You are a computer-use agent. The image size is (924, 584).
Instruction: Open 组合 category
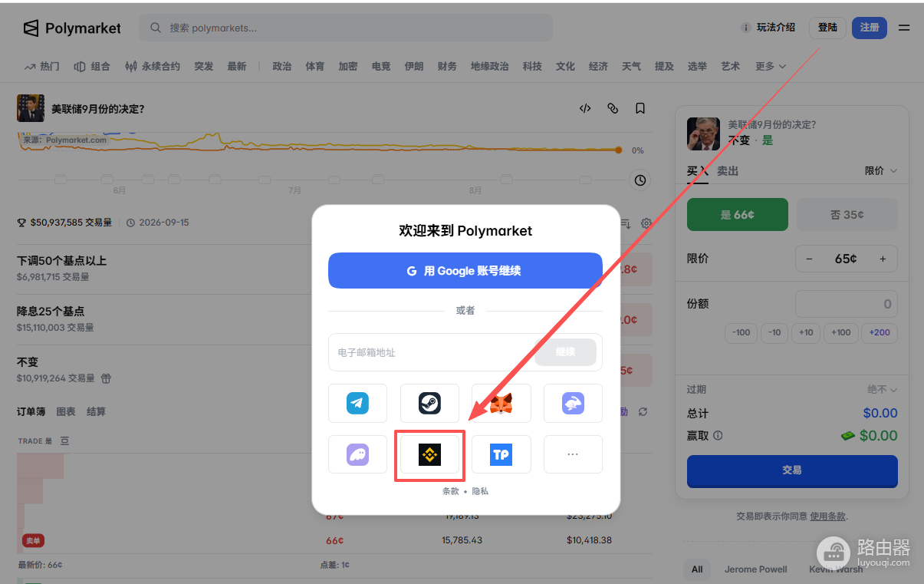click(x=92, y=67)
